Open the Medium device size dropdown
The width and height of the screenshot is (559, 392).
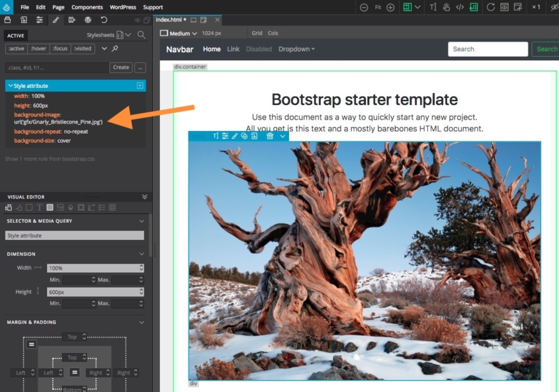click(179, 33)
